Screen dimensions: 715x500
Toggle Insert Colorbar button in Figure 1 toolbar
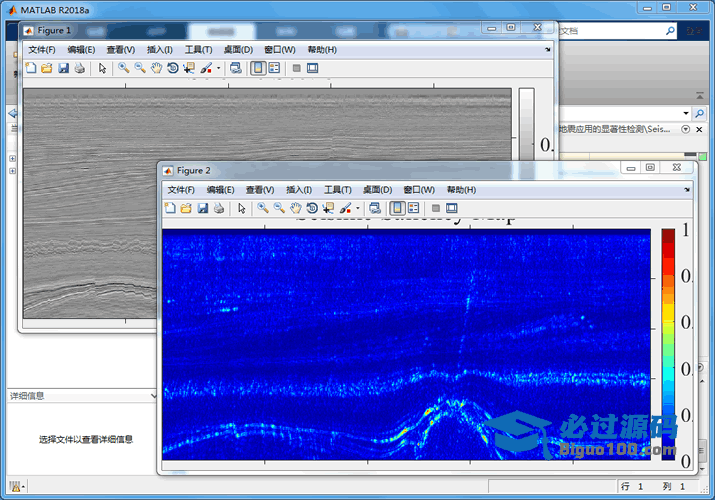[x=258, y=69]
